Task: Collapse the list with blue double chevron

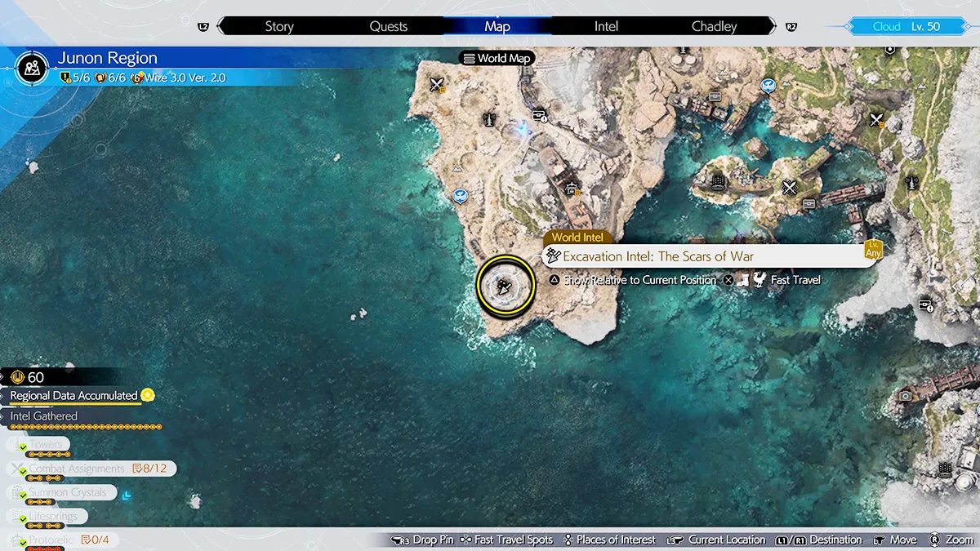Action: tap(125, 494)
